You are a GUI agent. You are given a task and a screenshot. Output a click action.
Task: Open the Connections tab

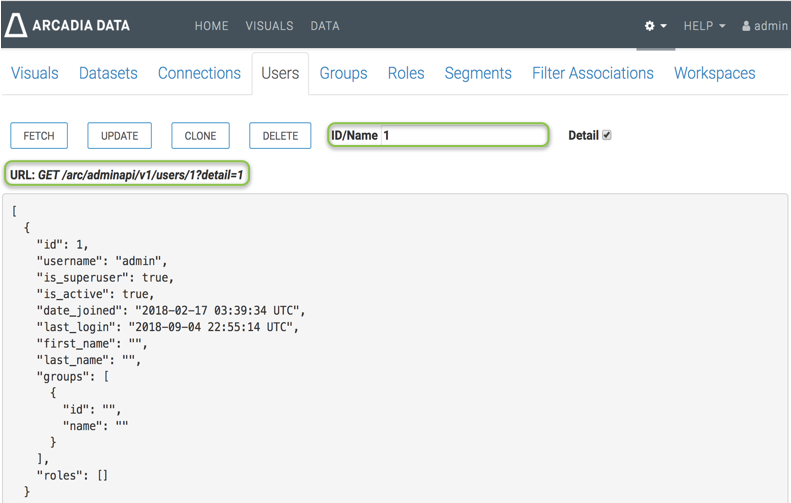pyautogui.click(x=199, y=73)
